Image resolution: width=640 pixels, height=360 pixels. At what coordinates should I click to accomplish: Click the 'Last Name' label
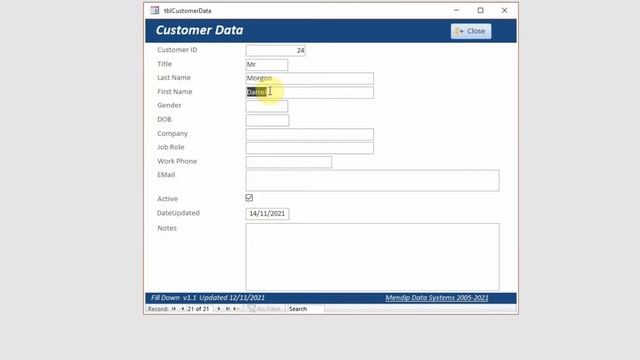pos(174,78)
